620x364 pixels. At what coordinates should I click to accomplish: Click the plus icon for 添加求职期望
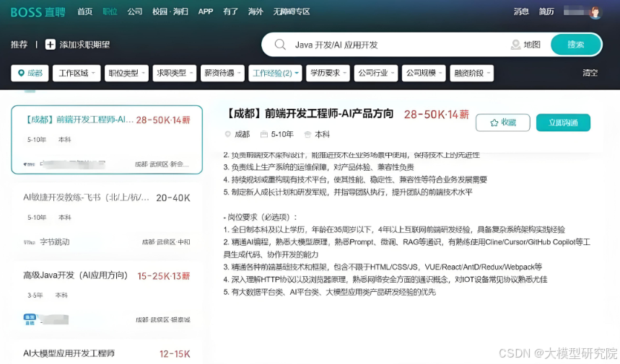pyautogui.click(x=51, y=45)
